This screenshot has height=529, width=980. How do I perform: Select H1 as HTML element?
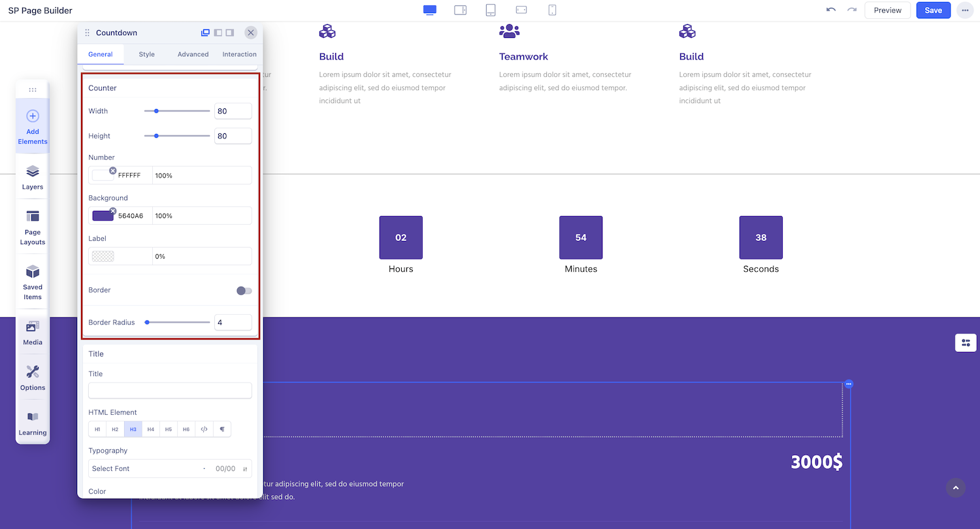tap(97, 429)
